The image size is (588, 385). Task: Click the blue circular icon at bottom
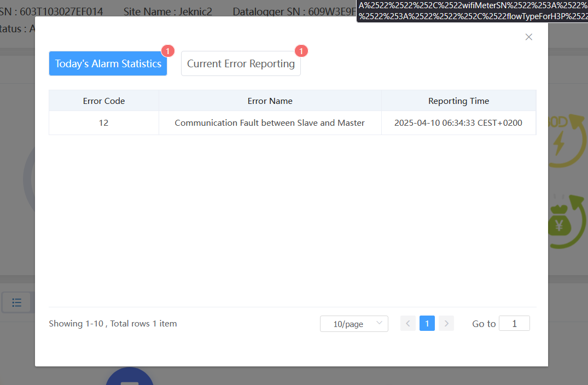coord(130,378)
